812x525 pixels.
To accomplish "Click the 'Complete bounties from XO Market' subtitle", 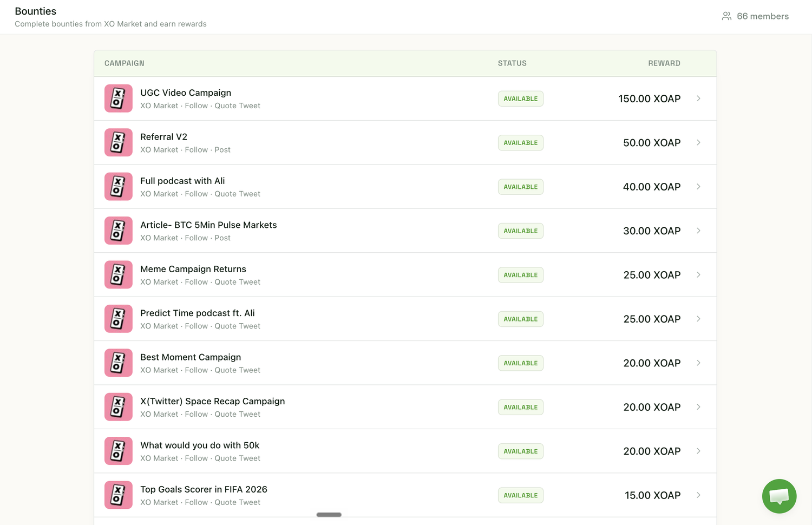I will pos(110,24).
